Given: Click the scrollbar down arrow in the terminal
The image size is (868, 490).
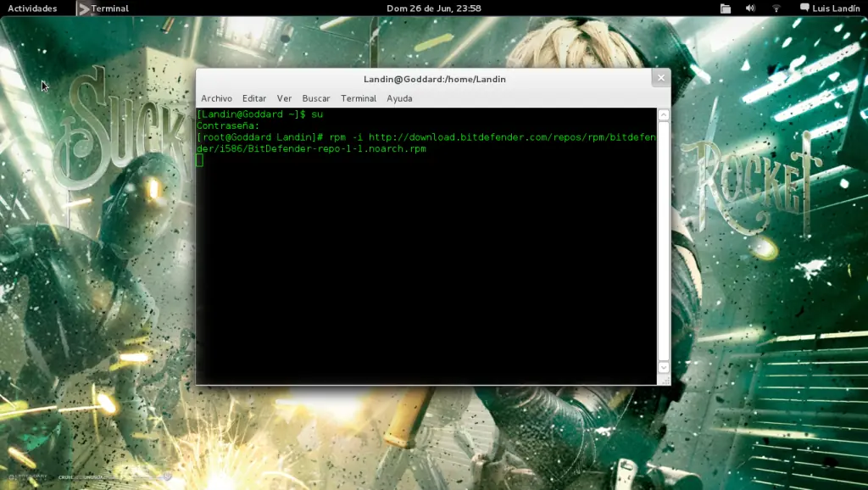Looking at the screenshot, I should click(x=663, y=367).
